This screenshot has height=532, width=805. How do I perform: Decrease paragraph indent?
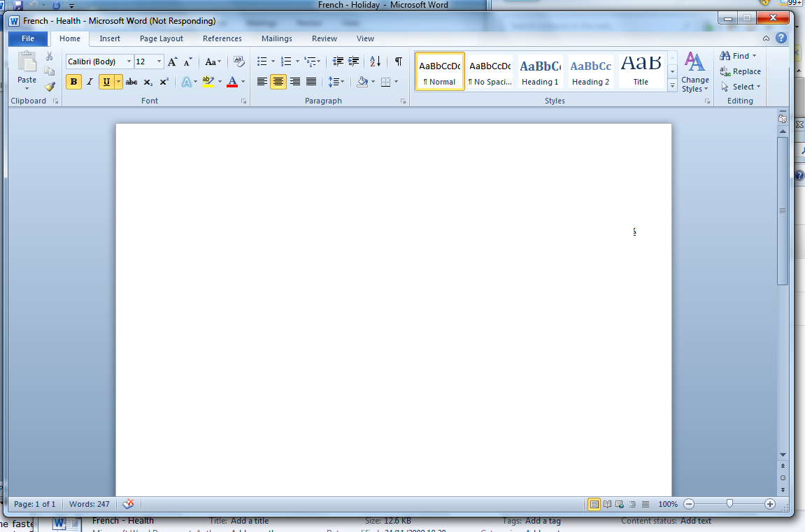pos(338,62)
